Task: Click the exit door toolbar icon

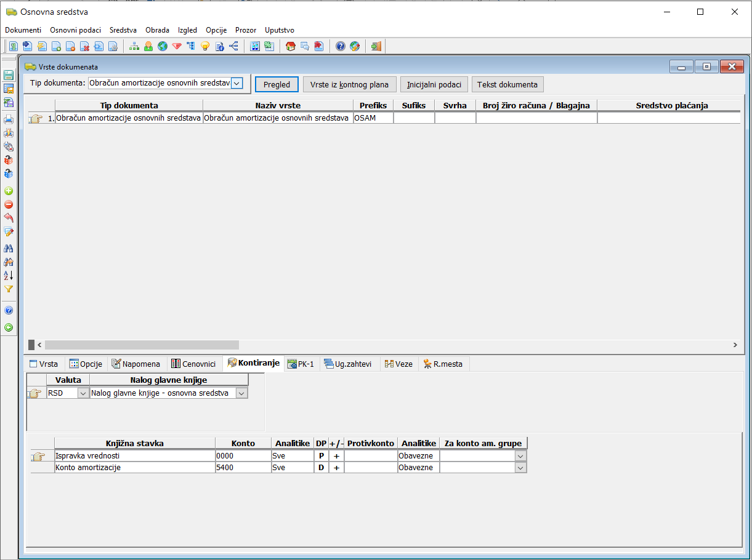Action: (x=376, y=46)
